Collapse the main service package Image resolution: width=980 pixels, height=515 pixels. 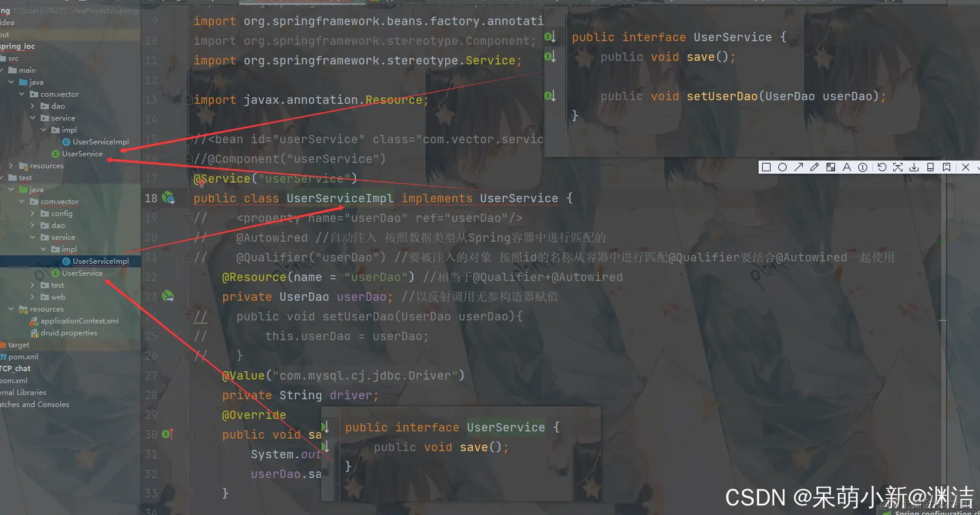[x=32, y=118]
